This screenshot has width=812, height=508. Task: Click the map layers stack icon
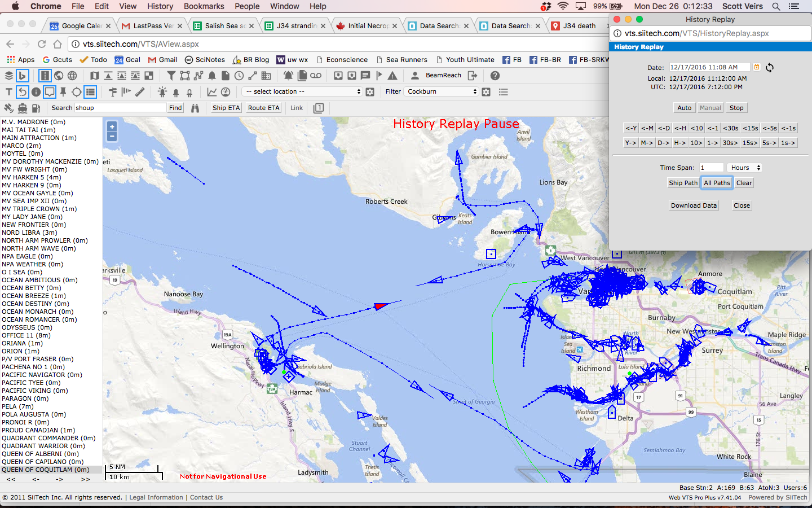9,76
